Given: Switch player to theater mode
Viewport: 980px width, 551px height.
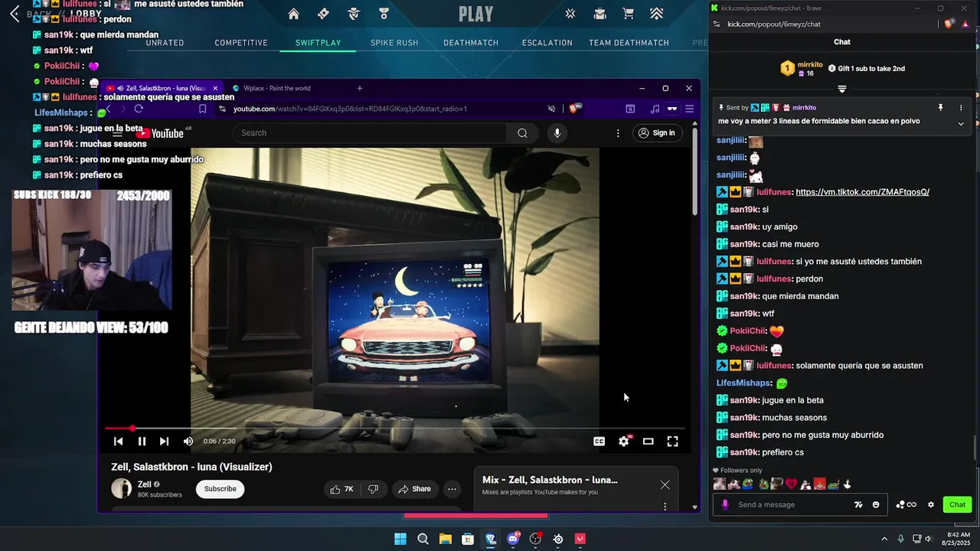Looking at the screenshot, I should pyautogui.click(x=648, y=442).
